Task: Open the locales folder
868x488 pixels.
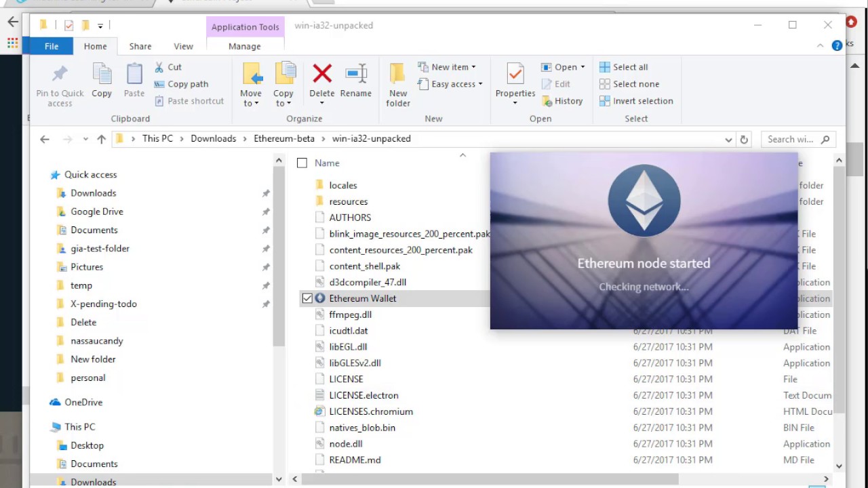Action: (x=343, y=185)
